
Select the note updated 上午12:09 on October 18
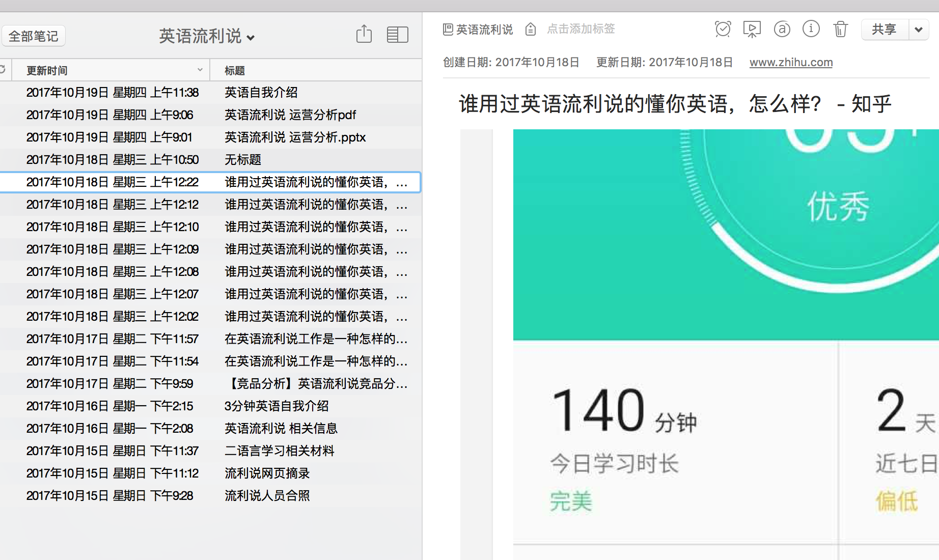[x=211, y=249]
